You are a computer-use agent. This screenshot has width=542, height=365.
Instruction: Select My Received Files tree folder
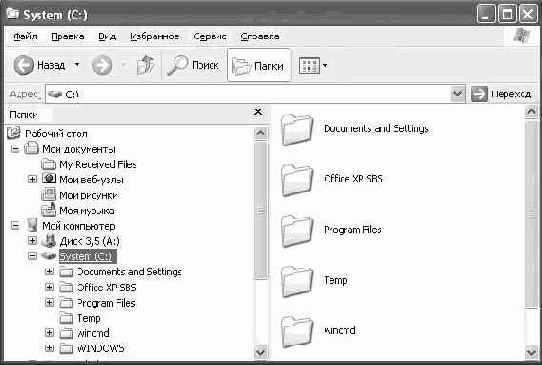98,165
